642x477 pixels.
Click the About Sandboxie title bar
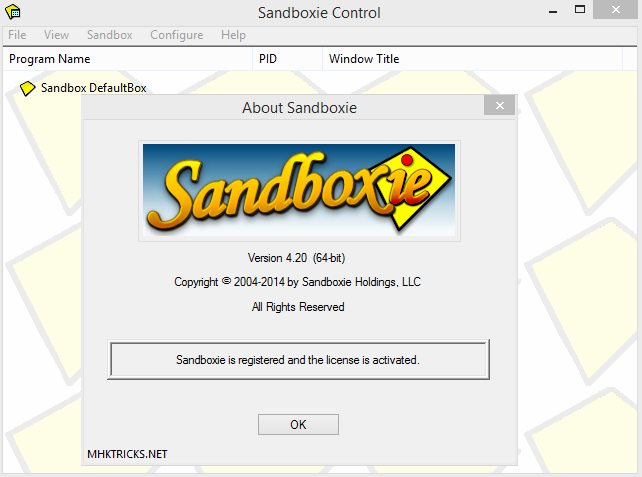pos(280,108)
